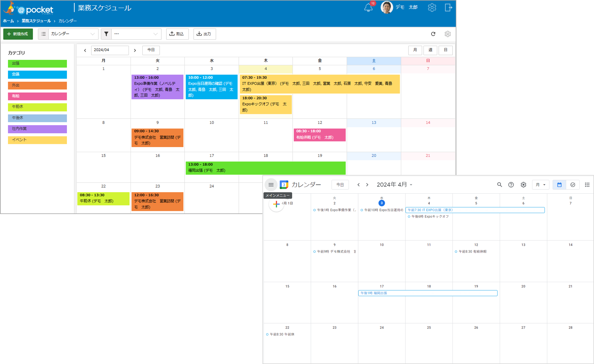This screenshot has height=364, width=594.
Task: Switch to 日 view tab in @pocket
Action: coord(446,50)
